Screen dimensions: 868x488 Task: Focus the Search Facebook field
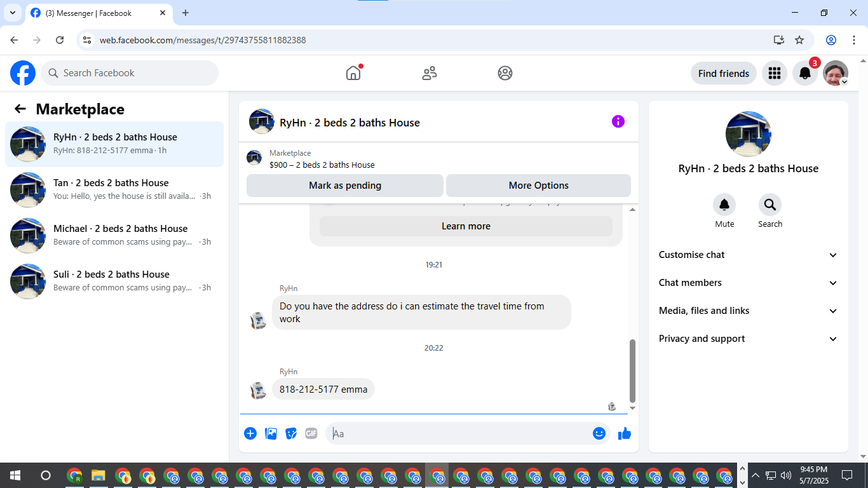tap(130, 73)
